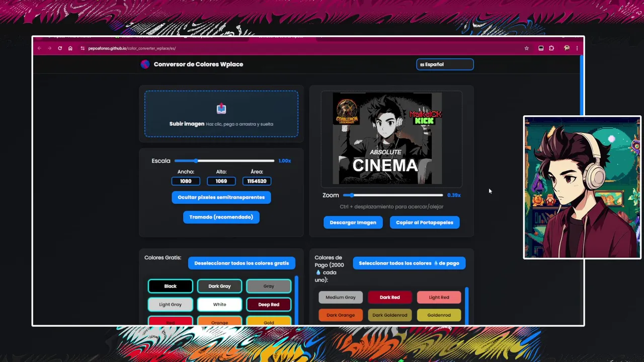Click the site settings icon beside URL
The width and height of the screenshot is (644, 362).
point(83,48)
